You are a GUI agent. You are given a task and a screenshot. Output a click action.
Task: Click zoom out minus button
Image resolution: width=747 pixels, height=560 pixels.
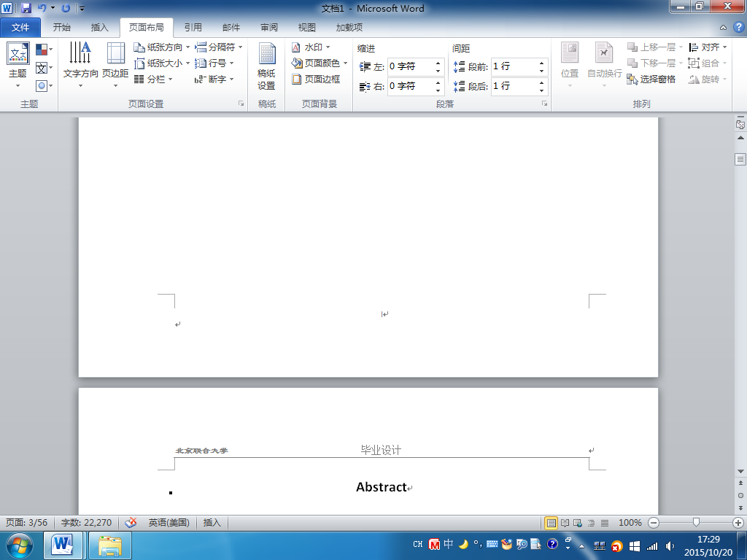pos(654,523)
